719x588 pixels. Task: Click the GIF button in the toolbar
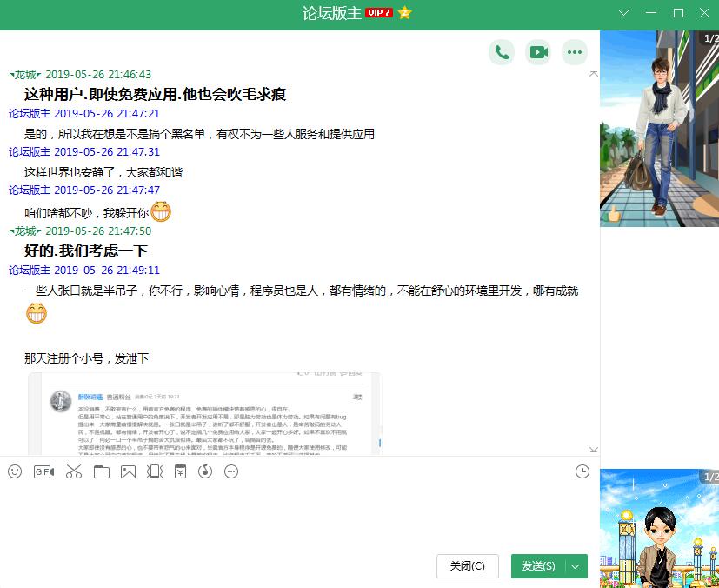(x=43, y=471)
